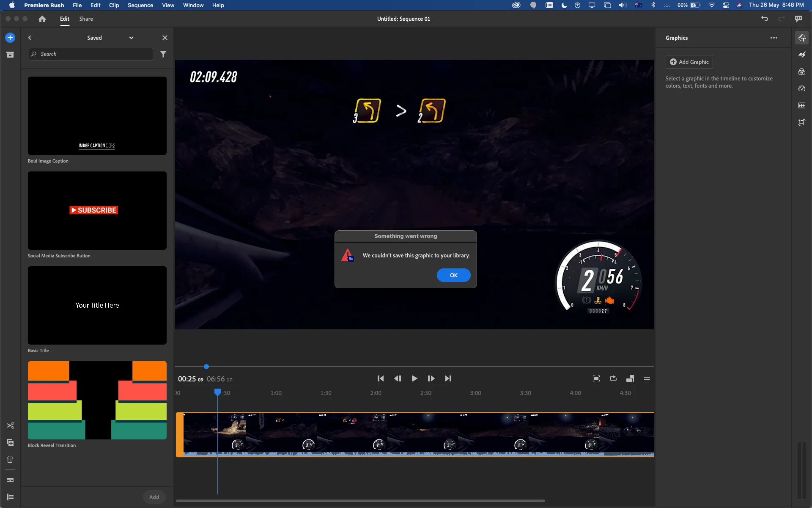Click the duplicate clip icon

[10, 442]
